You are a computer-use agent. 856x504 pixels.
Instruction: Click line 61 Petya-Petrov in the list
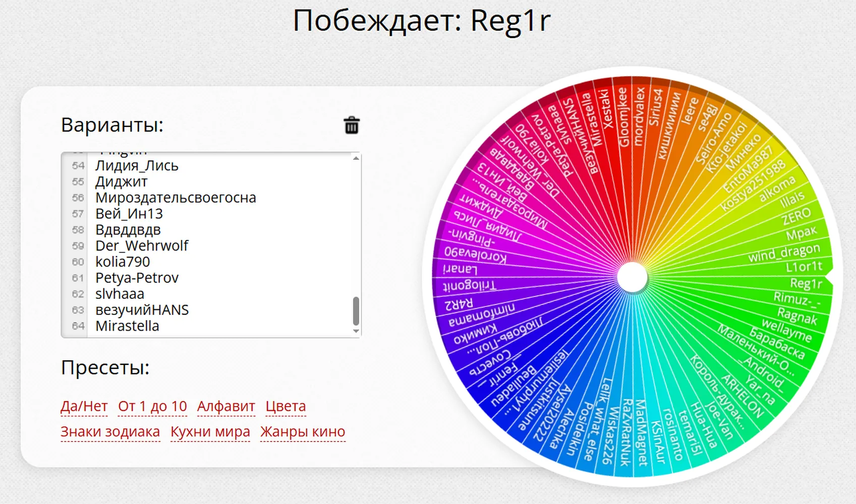coord(137,278)
